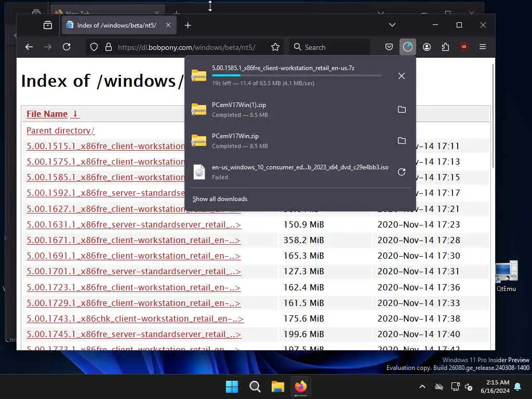Click the page's vertical scrollbar

(493, 115)
